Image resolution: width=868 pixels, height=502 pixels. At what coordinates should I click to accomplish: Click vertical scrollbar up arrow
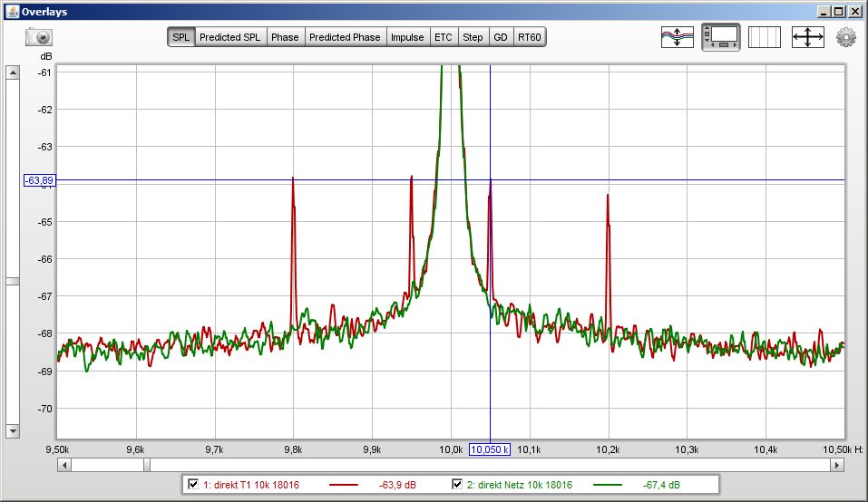(x=13, y=72)
